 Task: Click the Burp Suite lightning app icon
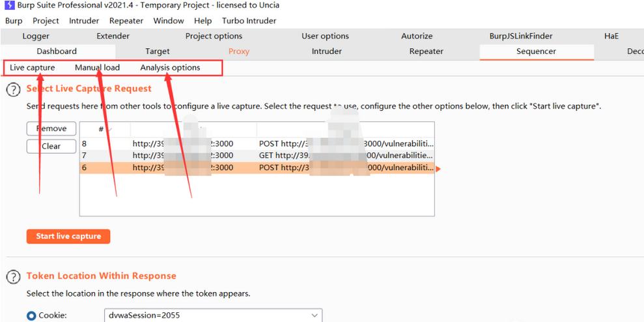(x=10, y=7)
